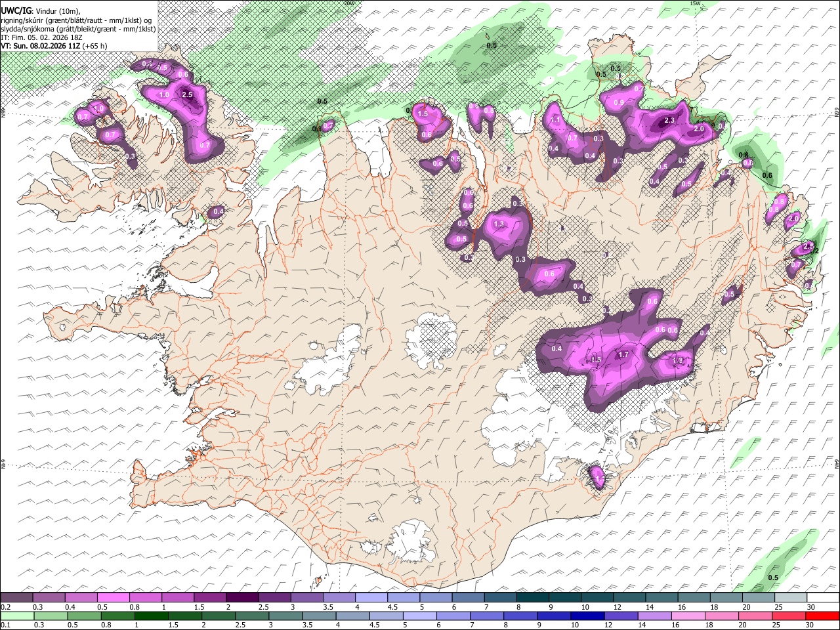Click the 1.1 value label on the map
The width and height of the screenshot is (840, 630).
[556, 120]
